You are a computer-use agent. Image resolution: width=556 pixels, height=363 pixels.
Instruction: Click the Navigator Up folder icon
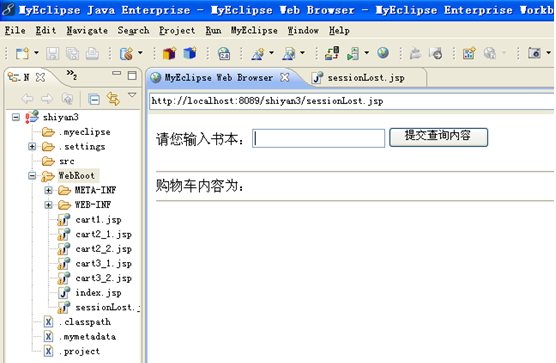67,99
